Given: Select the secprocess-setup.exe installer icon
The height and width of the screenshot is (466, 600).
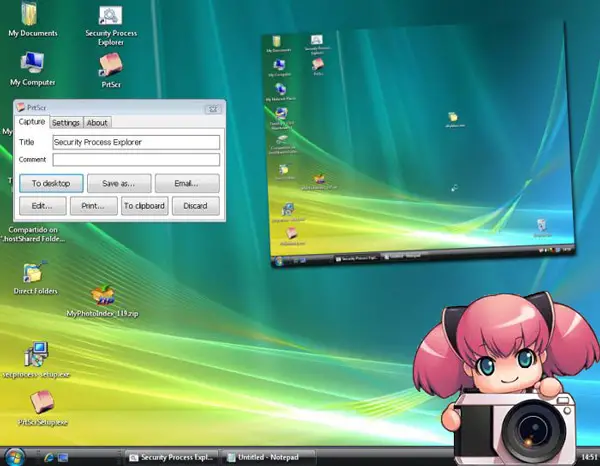Looking at the screenshot, I should coord(36,360).
